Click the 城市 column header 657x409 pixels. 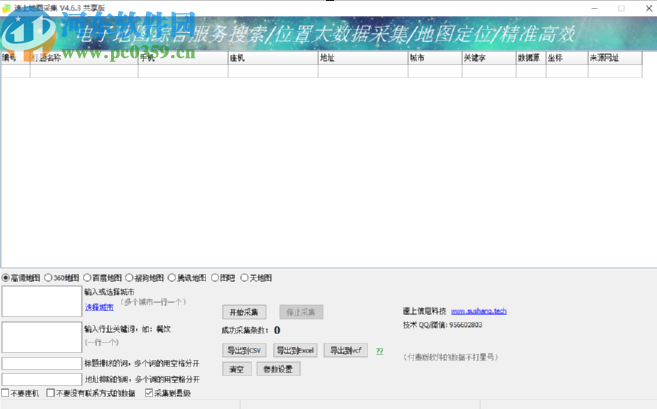pos(435,58)
